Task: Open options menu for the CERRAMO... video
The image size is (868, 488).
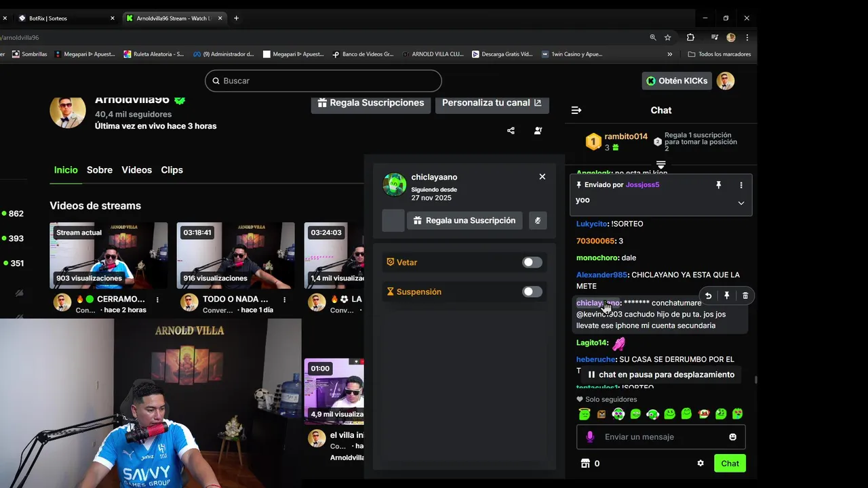Action: (x=157, y=299)
